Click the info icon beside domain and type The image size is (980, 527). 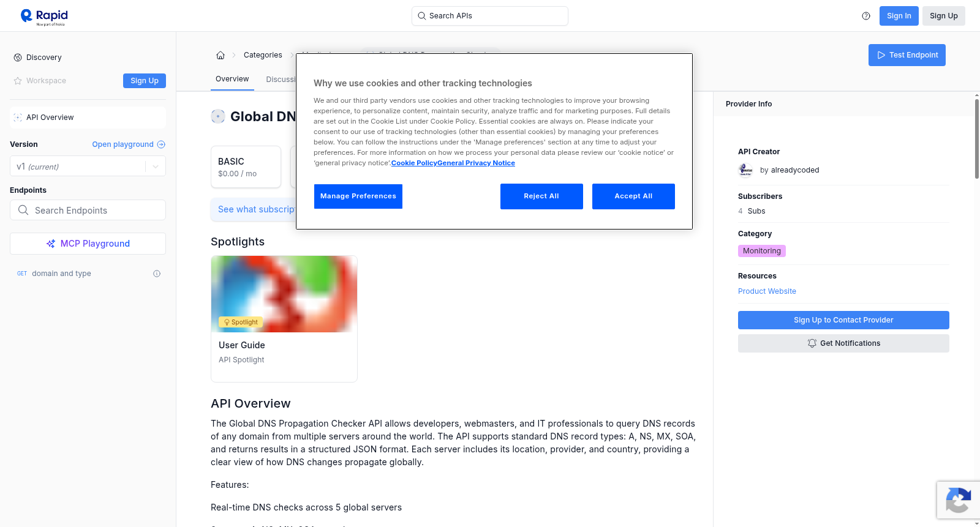coord(157,274)
